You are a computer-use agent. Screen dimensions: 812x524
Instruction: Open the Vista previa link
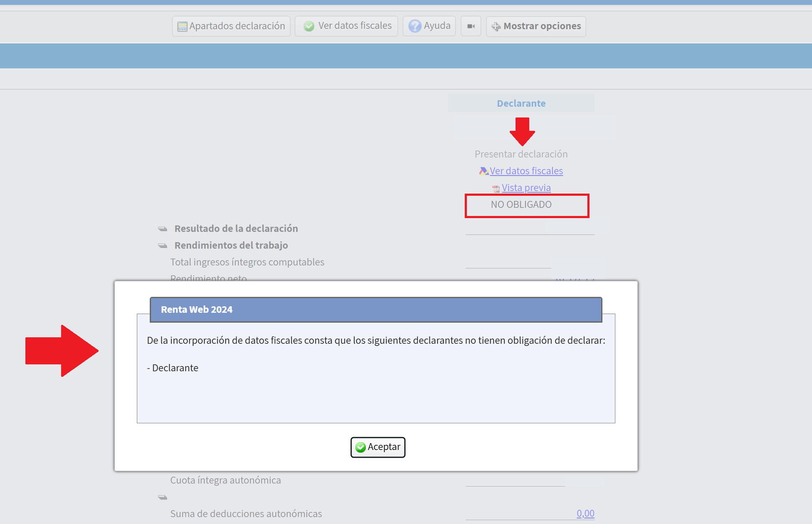click(526, 188)
